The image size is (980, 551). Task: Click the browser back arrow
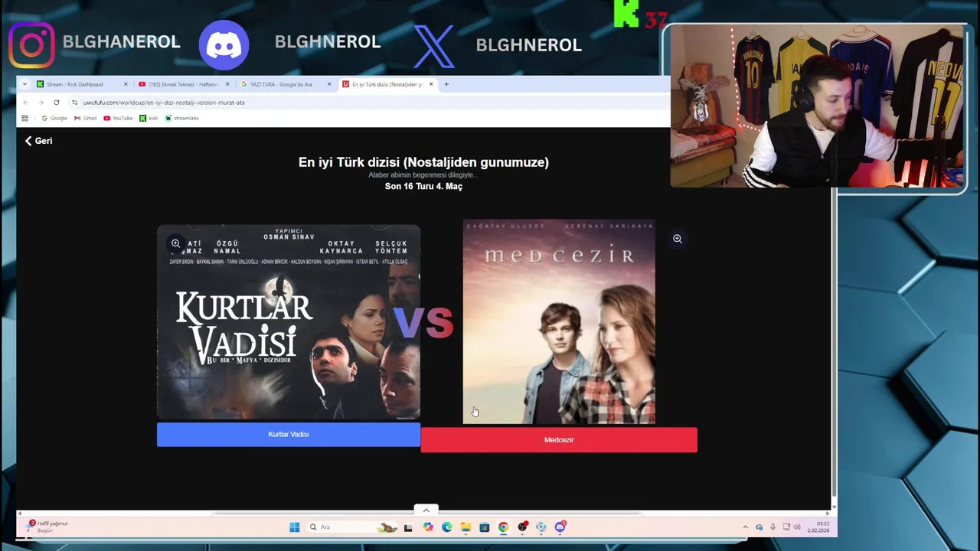point(25,103)
